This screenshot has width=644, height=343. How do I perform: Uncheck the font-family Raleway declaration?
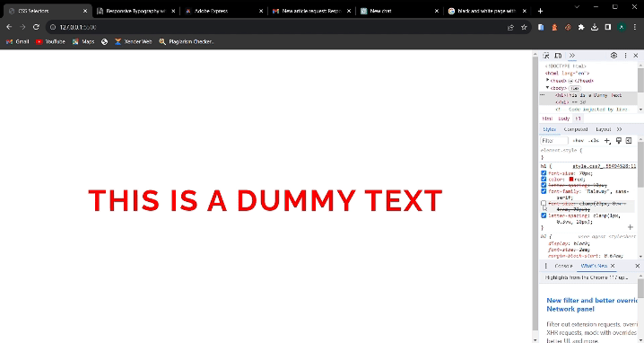[x=544, y=191]
